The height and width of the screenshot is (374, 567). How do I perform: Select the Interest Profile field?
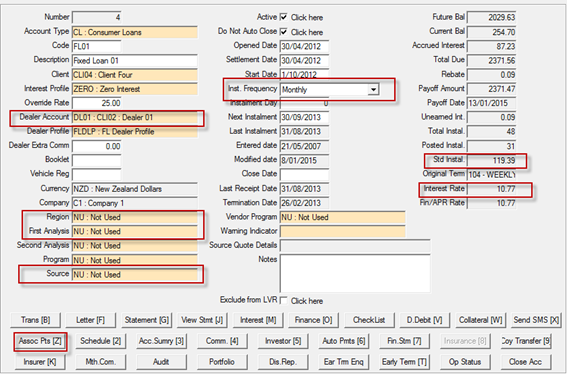135,89
